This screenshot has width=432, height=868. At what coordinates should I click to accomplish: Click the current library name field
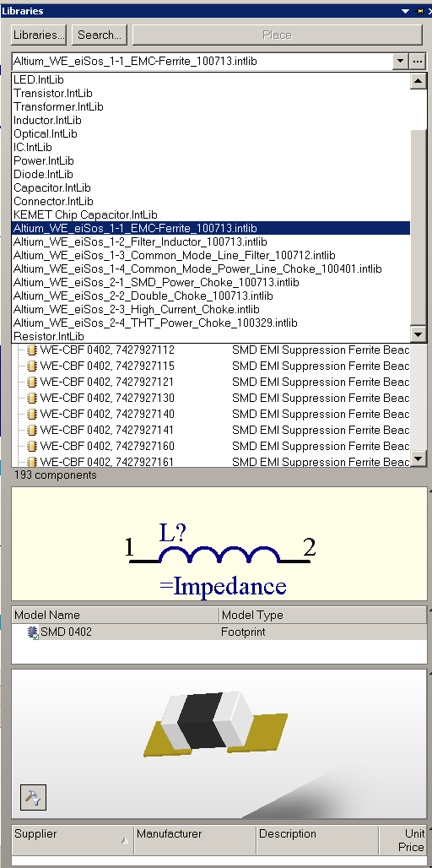[x=202, y=62]
